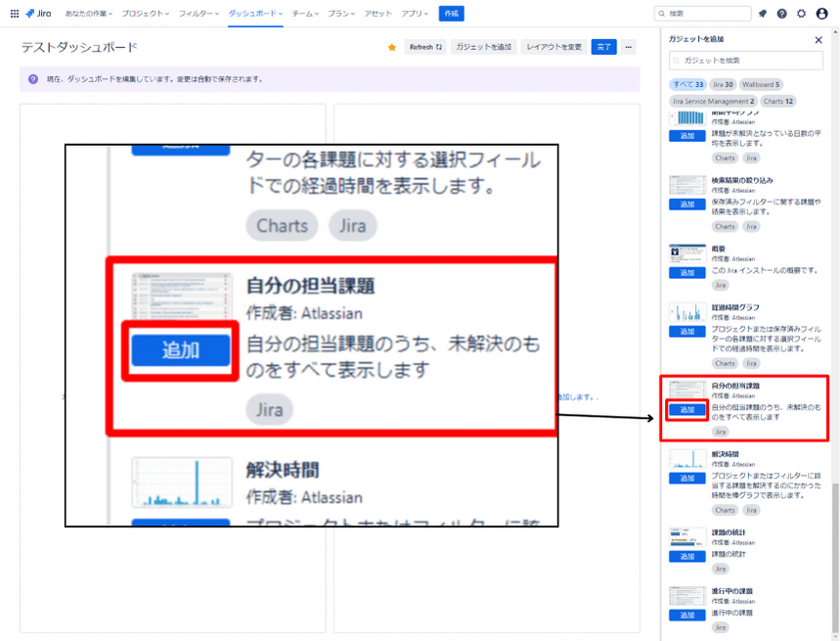Open the プロジェクト dropdown menu

click(x=145, y=14)
